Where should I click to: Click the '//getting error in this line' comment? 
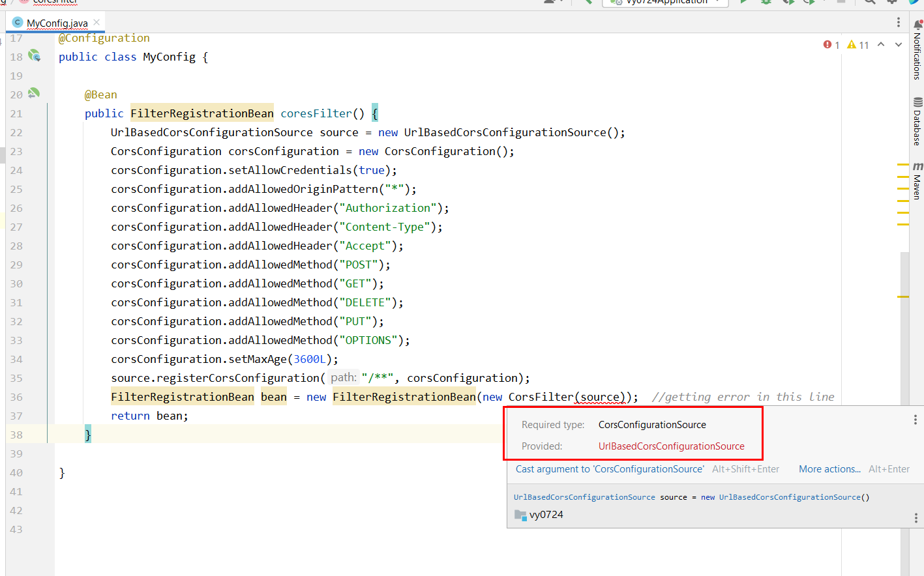point(743,397)
